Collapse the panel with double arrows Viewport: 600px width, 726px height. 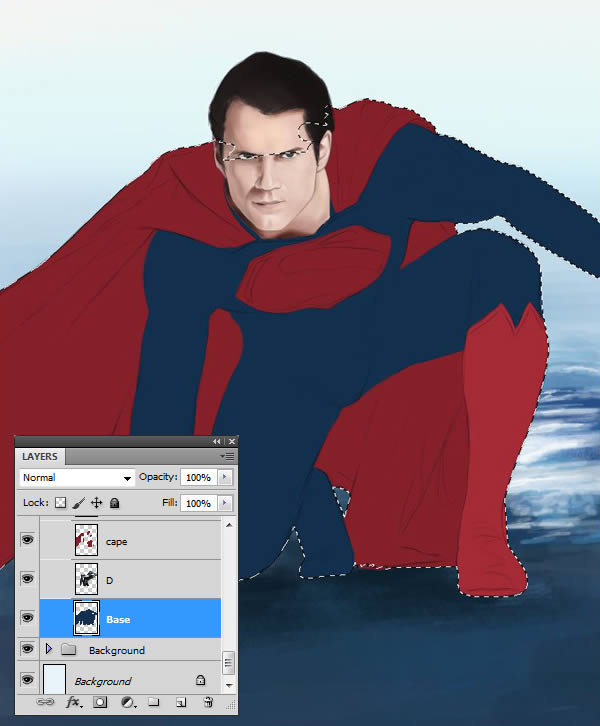217,441
